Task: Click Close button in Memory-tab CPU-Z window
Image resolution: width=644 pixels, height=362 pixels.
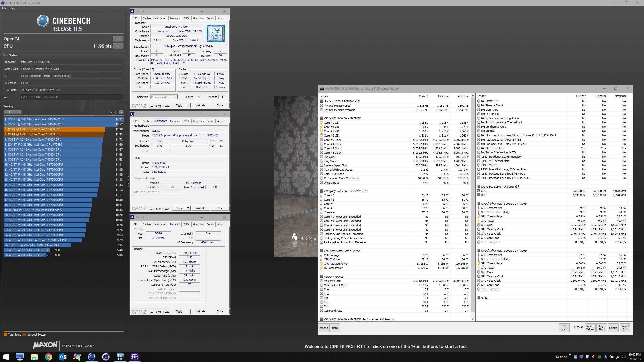Action: [x=220, y=311]
